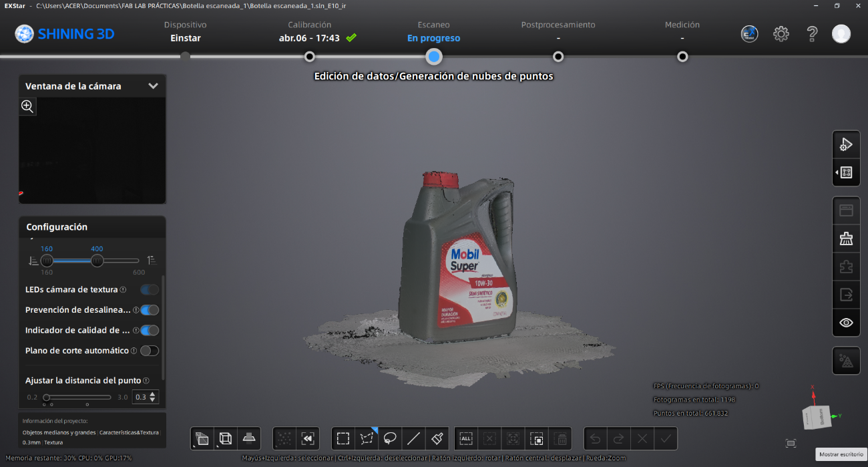This screenshot has height=467, width=868.
Task: Click the Medición step
Action: 682,31
